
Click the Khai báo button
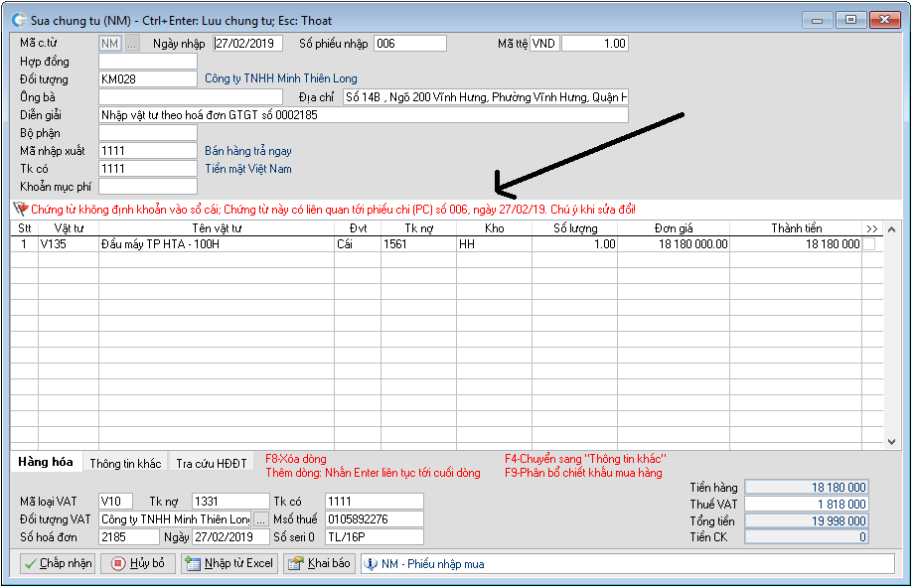tap(320, 563)
